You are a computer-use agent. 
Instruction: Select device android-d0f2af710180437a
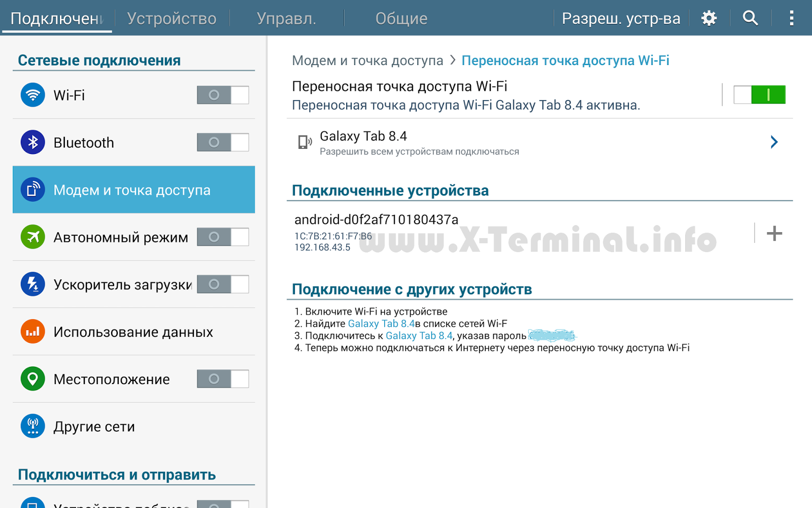376,219
